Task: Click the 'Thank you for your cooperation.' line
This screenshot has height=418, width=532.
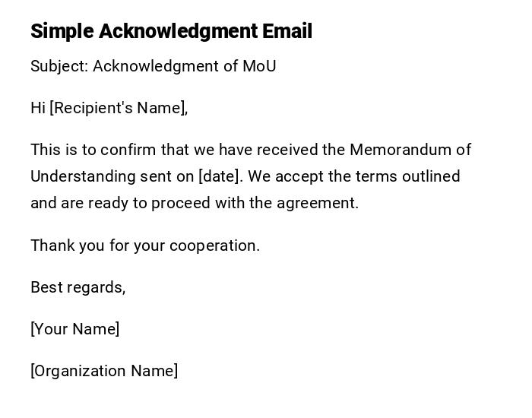Action: (x=145, y=245)
